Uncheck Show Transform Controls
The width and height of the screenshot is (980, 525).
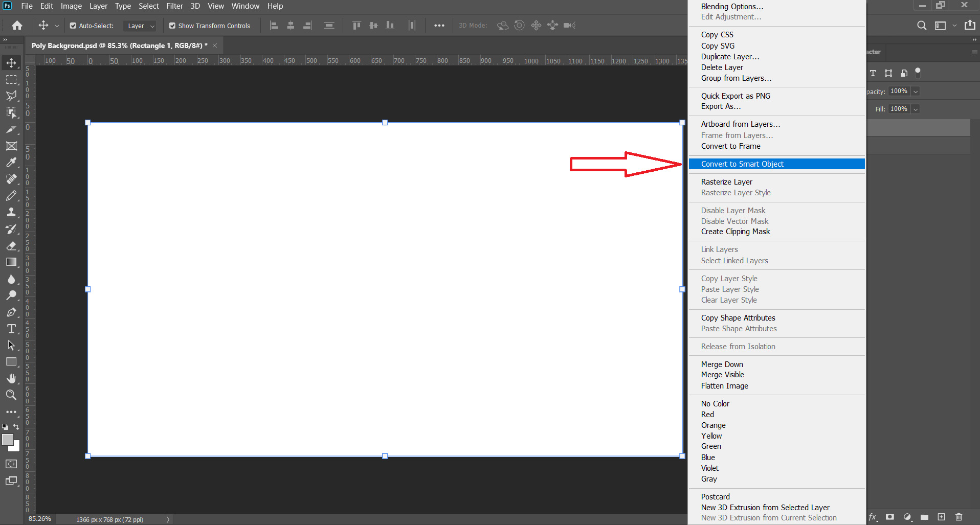click(x=172, y=26)
